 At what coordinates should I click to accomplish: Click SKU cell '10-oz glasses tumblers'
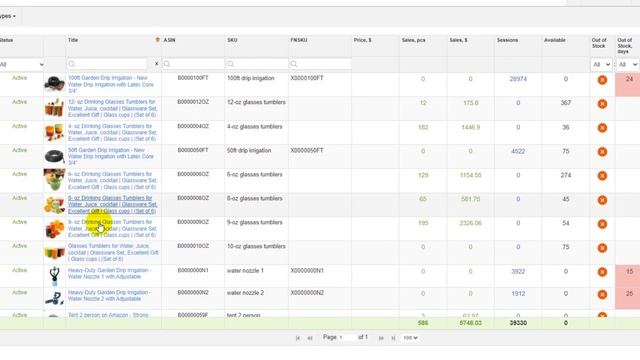[x=256, y=247]
